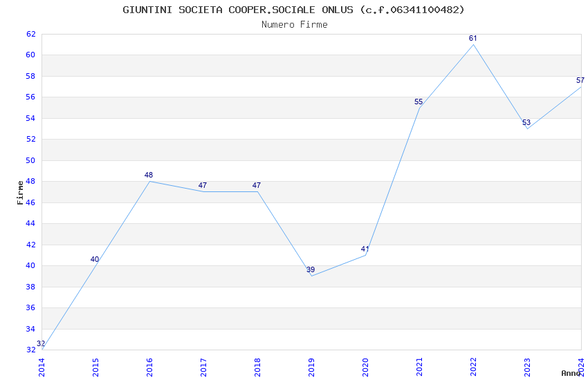The width and height of the screenshot is (588, 380).
Task: Click the x-axis year 2018
Action: [257, 367]
